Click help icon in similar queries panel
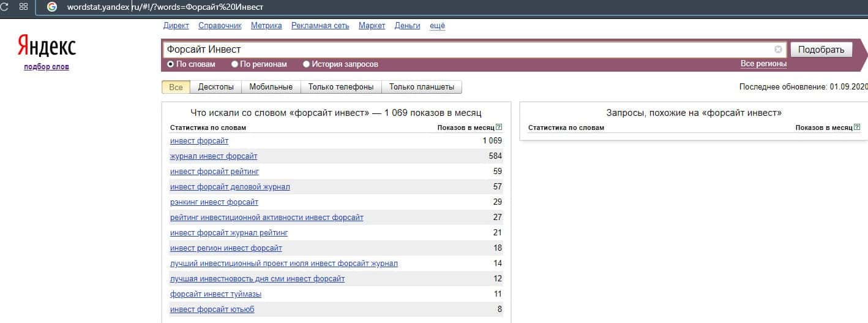 857,127
